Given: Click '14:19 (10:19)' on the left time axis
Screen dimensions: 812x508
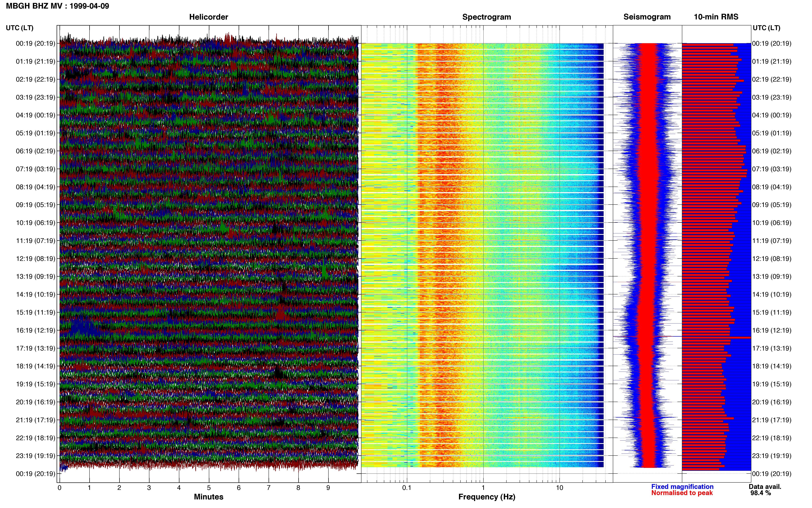Looking at the screenshot, I should (36, 295).
